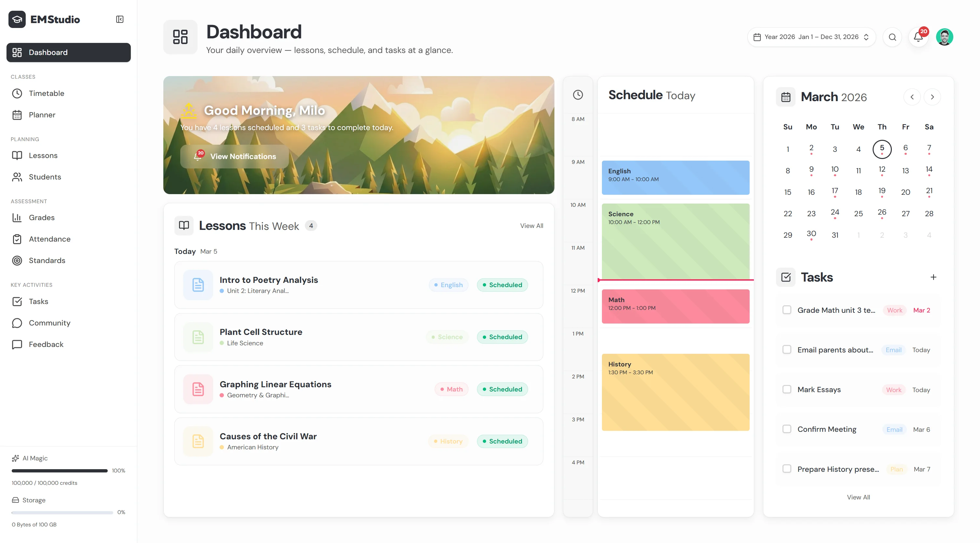View All lessons this week
Screen dimensions: 980x543
point(531,225)
